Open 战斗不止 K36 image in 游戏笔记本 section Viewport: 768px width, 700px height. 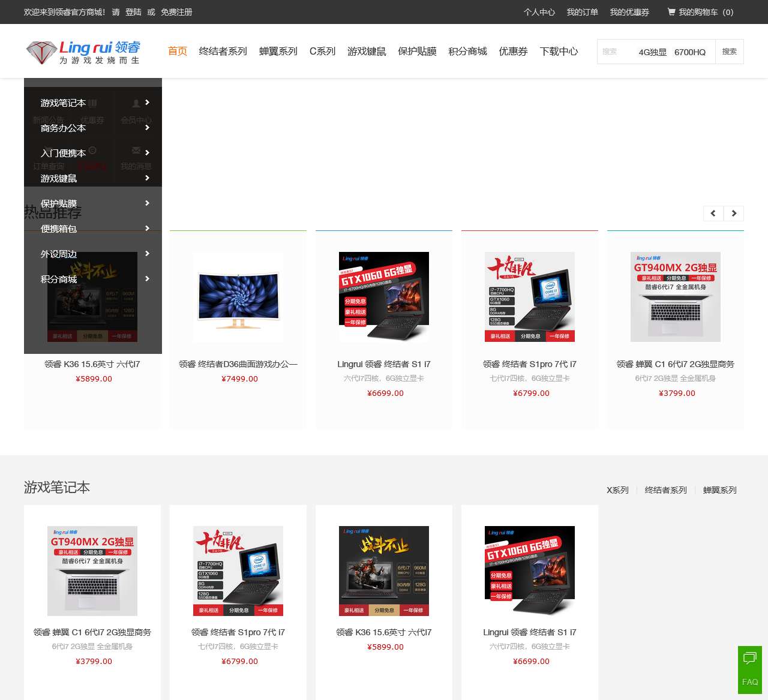tap(384, 571)
